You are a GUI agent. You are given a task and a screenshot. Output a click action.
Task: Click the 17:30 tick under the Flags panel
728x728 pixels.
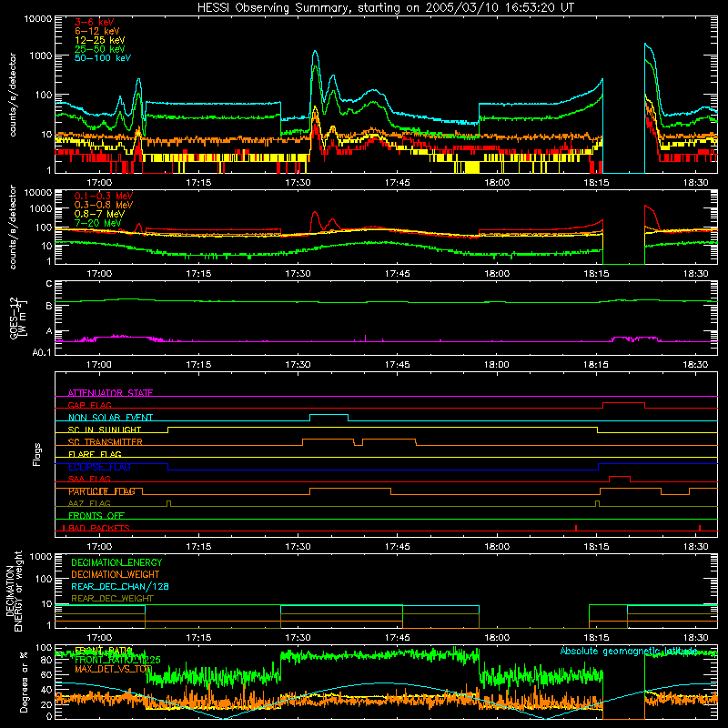coord(298,546)
